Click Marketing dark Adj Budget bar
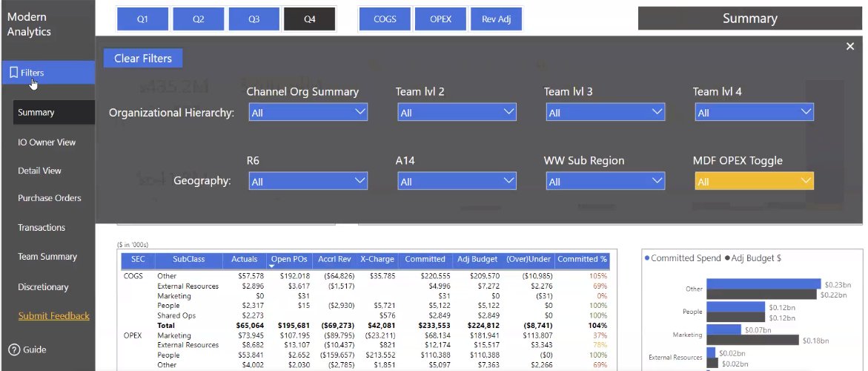Viewport: 868px width, 371px height. click(752, 340)
